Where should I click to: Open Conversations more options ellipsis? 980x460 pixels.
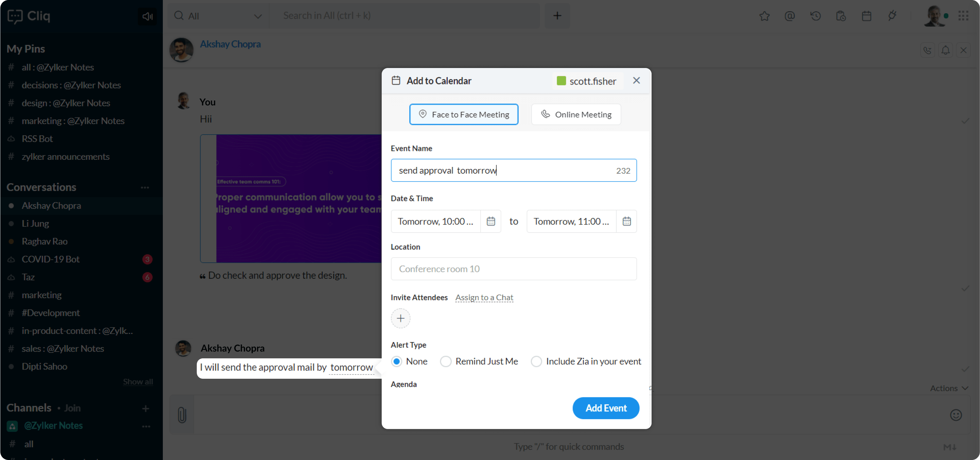tap(145, 188)
